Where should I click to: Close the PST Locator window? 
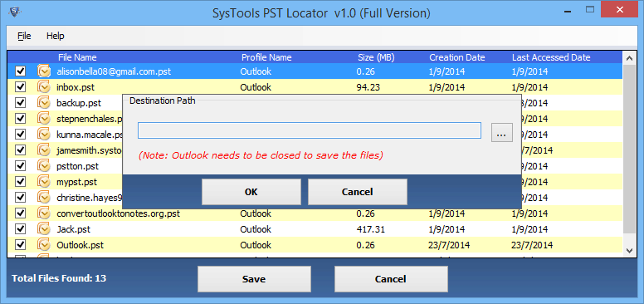[619, 8]
